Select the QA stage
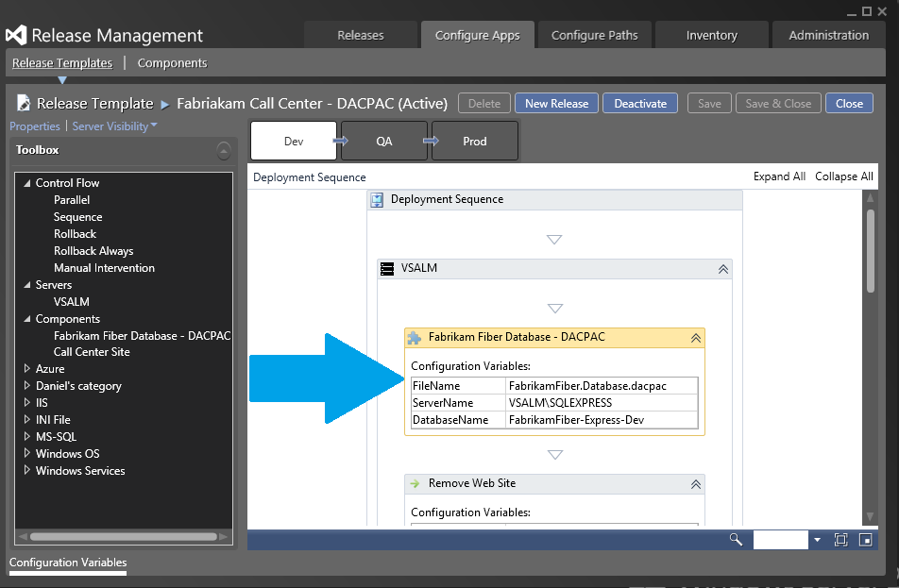 [x=384, y=141]
